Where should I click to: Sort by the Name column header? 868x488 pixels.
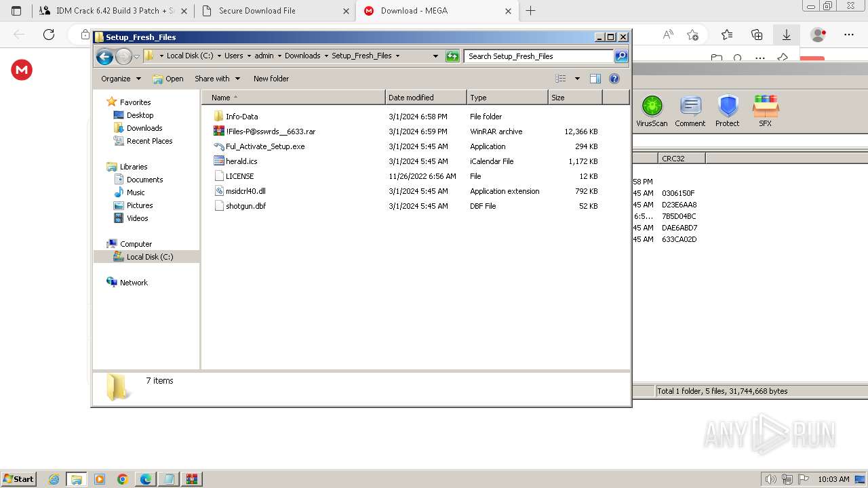(294, 98)
